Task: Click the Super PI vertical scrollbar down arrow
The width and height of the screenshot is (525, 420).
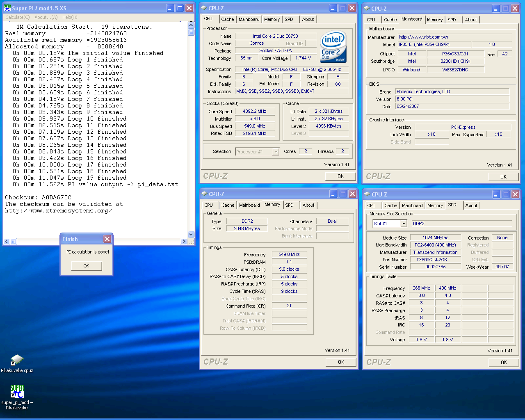Action: [191, 235]
